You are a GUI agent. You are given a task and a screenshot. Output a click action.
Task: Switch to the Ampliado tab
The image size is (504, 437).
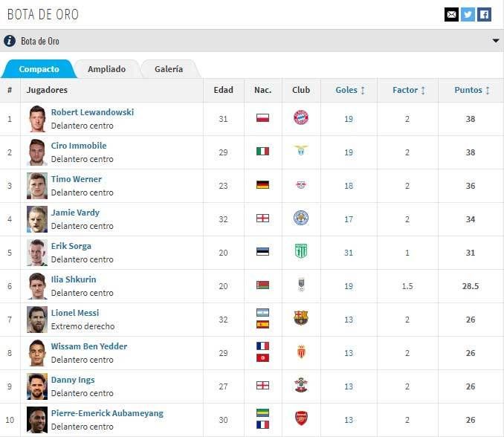[x=106, y=69]
